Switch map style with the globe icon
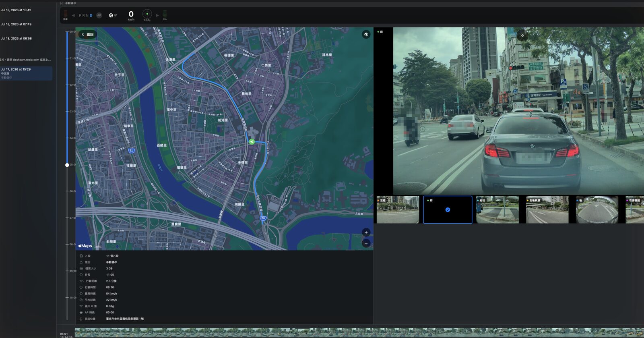The width and height of the screenshot is (644, 338). point(366,35)
